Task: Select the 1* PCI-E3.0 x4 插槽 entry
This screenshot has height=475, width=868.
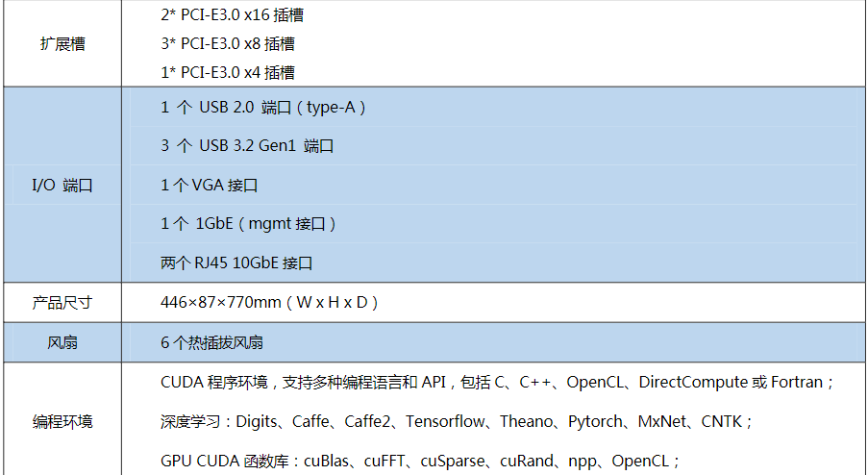Action: click(228, 73)
